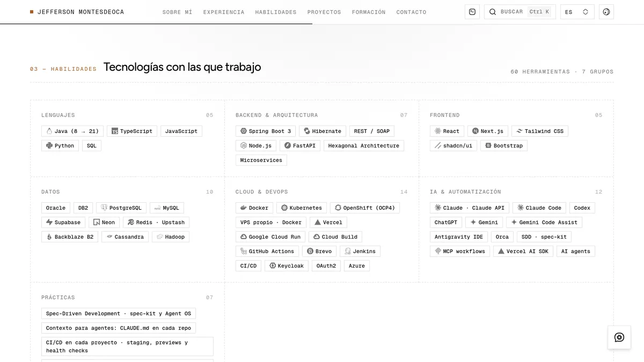Select the VPS propio · Docker tag
The height and width of the screenshot is (362, 644).
[x=271, y=222]
